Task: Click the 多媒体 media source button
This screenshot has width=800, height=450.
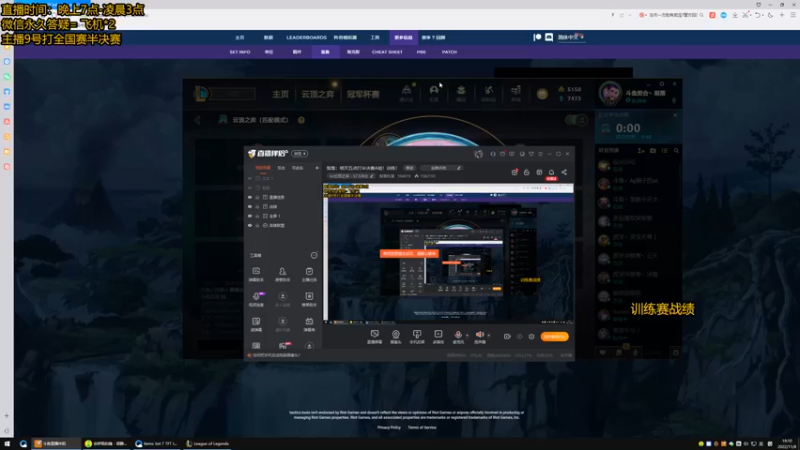Action: click(x=438, y=337)
